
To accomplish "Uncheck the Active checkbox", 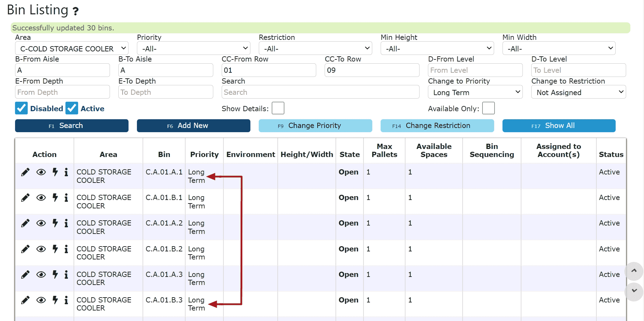I will click(72, 108).
